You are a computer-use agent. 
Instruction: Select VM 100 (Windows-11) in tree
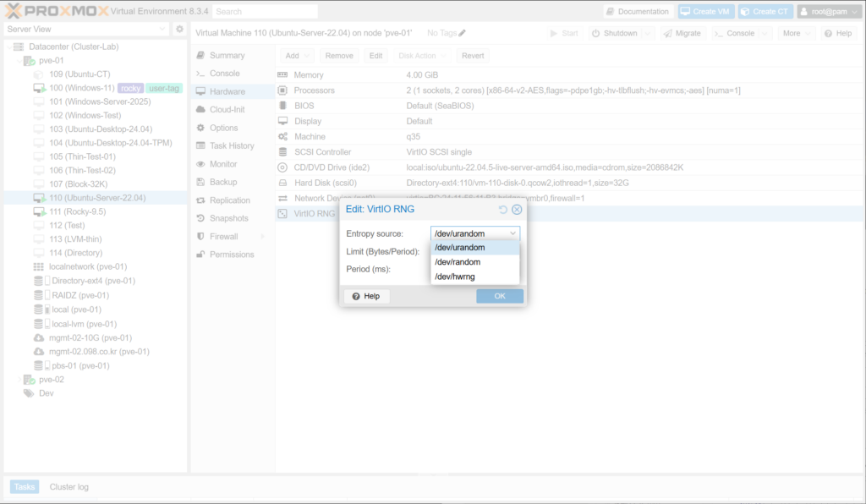tap(81, 88)
